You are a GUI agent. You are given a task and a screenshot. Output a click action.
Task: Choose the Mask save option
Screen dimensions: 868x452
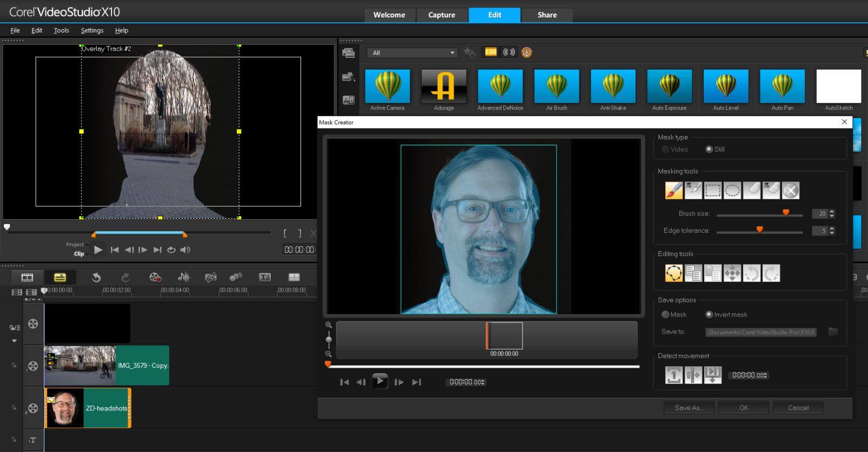(666, 315)
